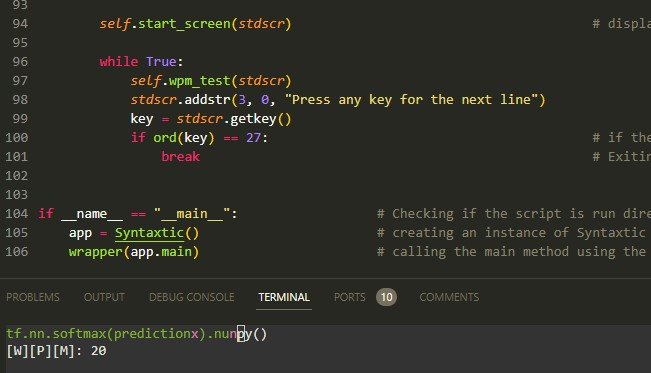Switch to the DEBUG CONSOLE tab
651x373 pixels.
pyautogui.click(x=192, y=297)
